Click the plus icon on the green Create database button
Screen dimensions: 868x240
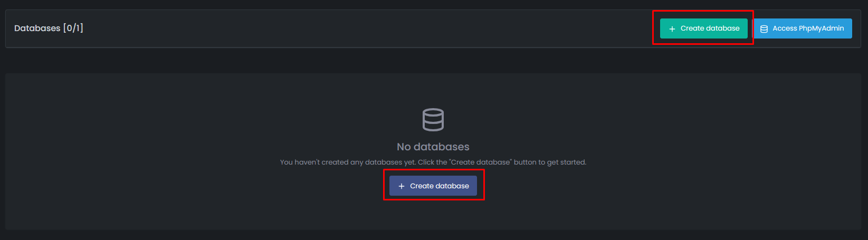tap(672, 29)
